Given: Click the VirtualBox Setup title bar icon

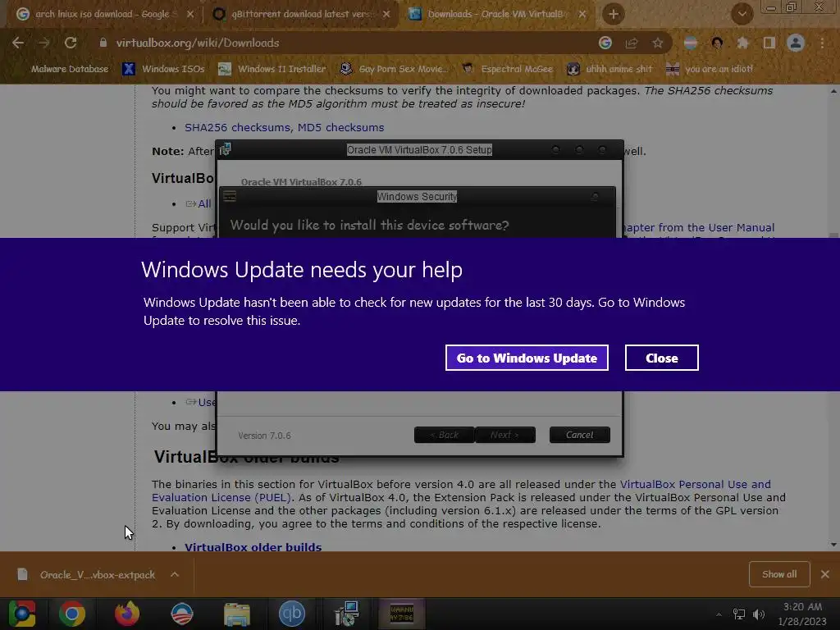Looking at the screenshot, I should coord(226,149).
